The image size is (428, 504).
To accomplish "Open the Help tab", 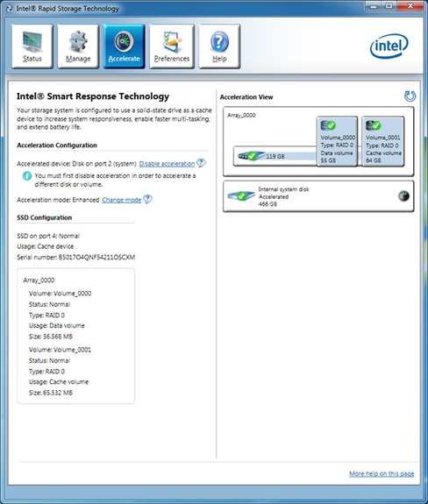I will pos(219,46).
